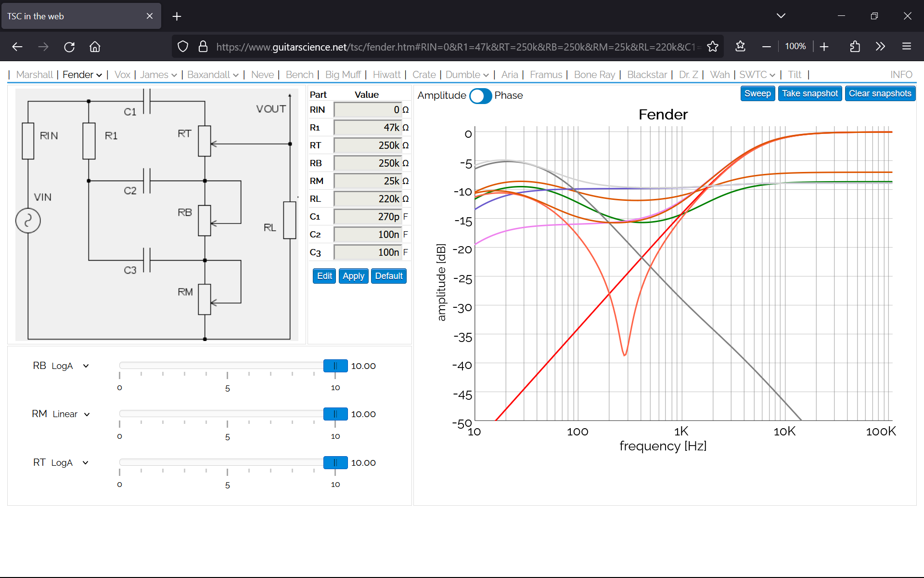This screenshot has width=924, height=578.
Task: Open the RM Linear taper dropdown
Action: point(71,414)
